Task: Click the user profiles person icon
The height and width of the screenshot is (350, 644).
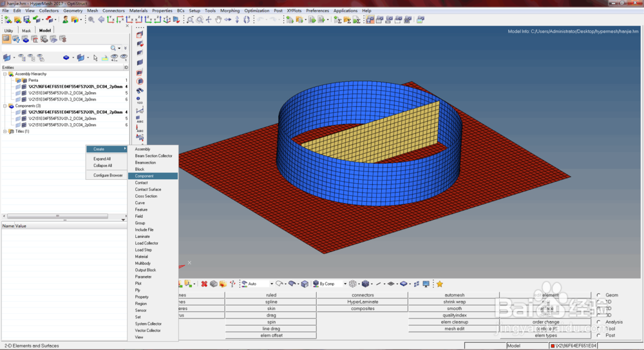Action: pyautogui.click(x=65, y=19)
